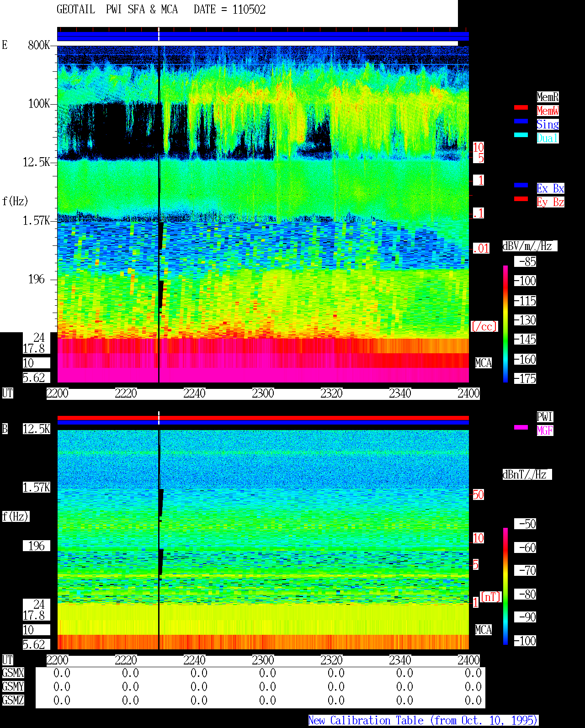Pick the red Ey Bz legend swatch
This screenshot has height=728, width=585.
point(521,199)
